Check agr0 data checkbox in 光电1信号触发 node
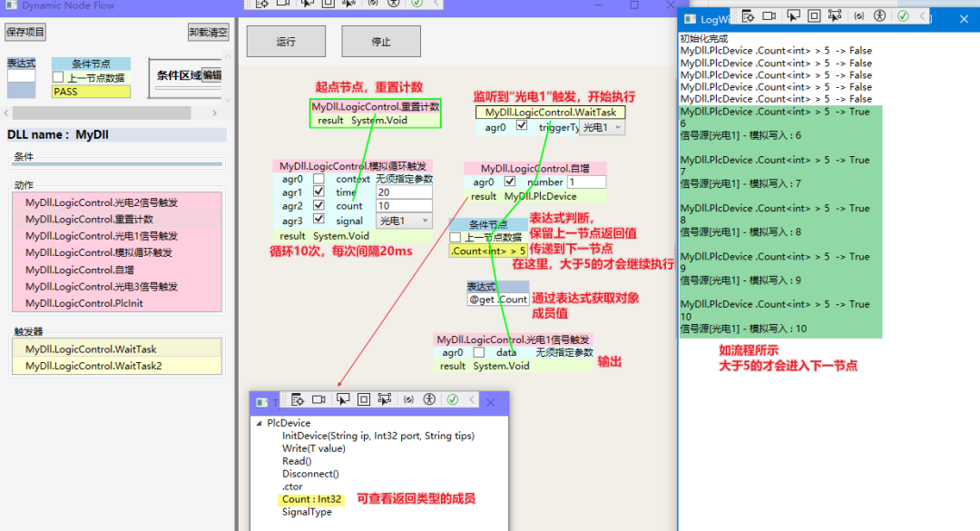 click(479, 353)
